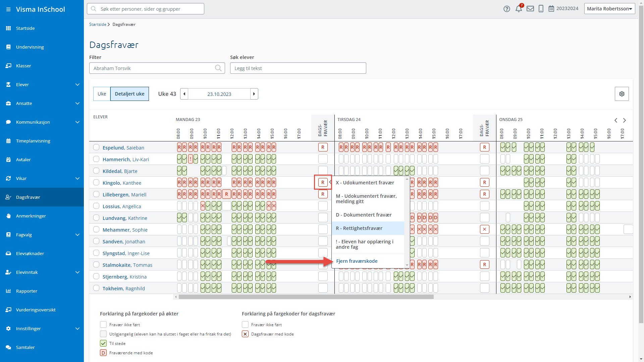Viewport: 644px width, 362px height.
Task: Expand Ansatte sidebar submenu
Action: (77, 103)
